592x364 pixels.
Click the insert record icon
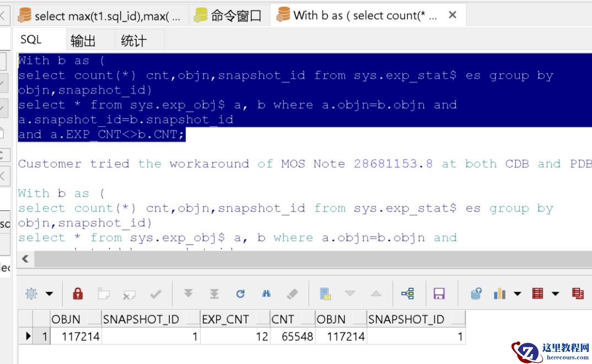[104, 294]
